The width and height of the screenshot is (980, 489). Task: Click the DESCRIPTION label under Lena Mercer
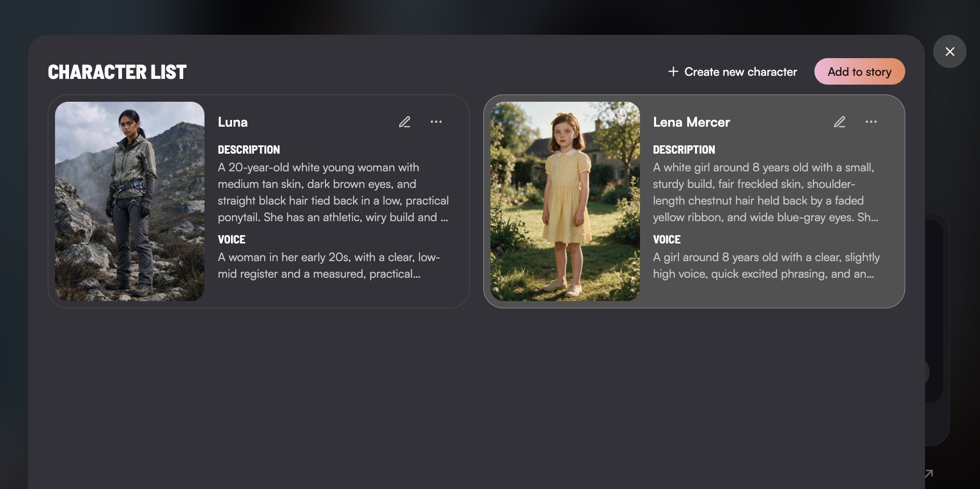pos(684,150)
